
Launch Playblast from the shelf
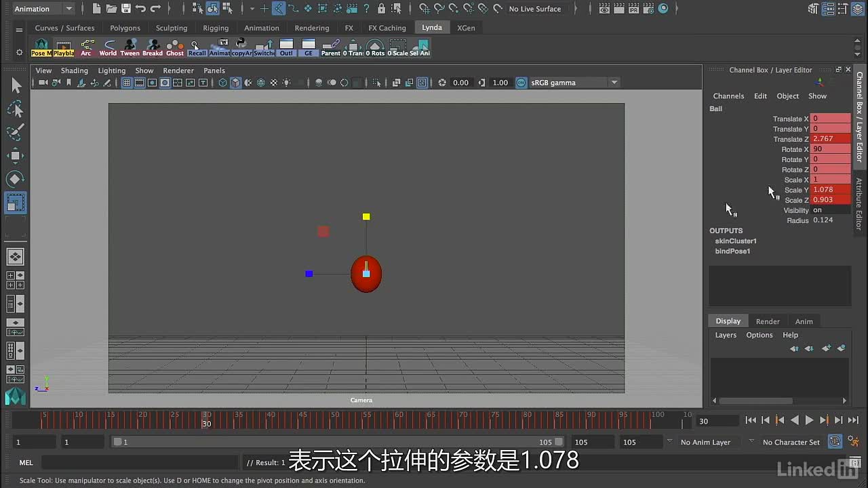(x=64, y=47)
